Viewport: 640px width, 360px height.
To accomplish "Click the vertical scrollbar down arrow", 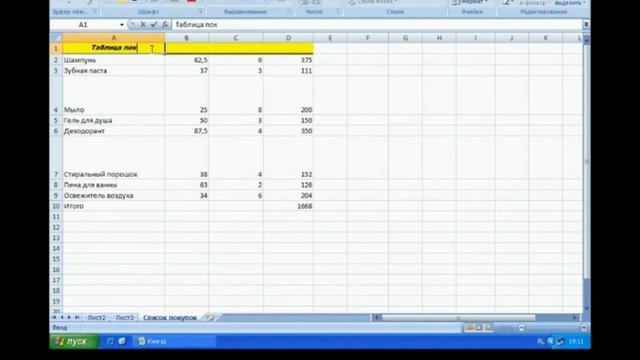I will click(x=587, y=309).
